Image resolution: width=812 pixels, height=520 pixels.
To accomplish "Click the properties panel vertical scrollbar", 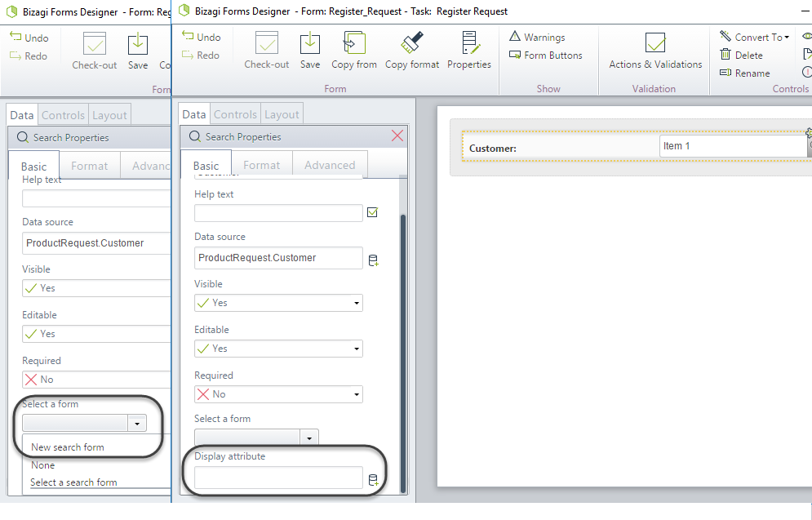I will tap(403, 352).
